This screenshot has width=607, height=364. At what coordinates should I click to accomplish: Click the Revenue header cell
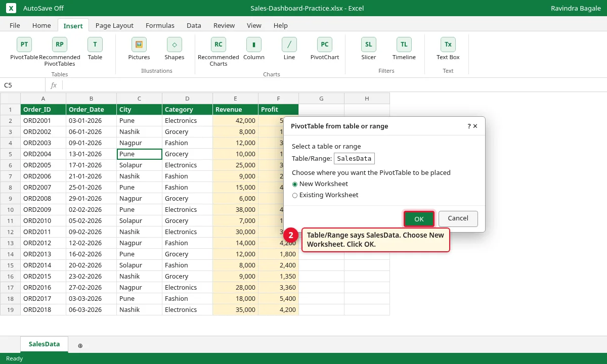(235, 109)
